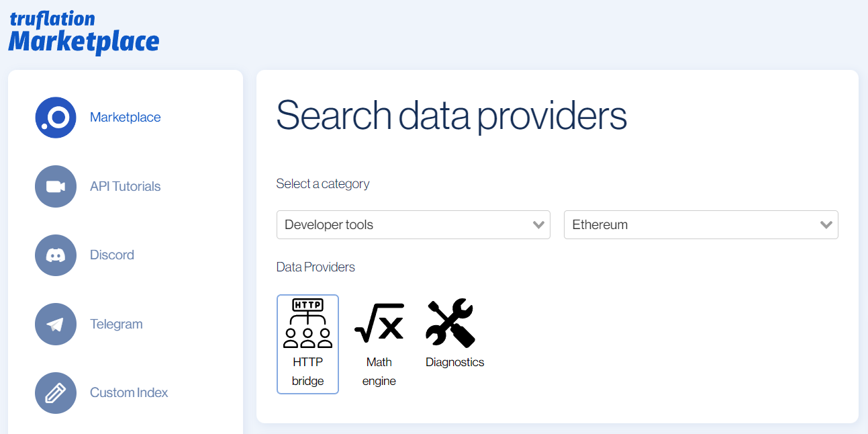Pick the Diagnostics wrench and screwdriver icon
Viewport: 868px width, 434px height.
pos(450,323)
